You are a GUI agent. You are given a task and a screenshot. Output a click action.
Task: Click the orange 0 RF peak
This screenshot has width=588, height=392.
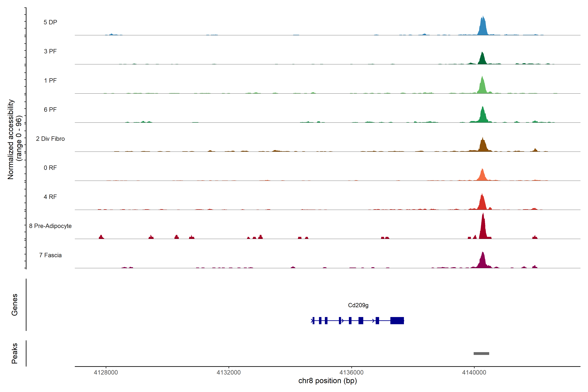point(482,176)
